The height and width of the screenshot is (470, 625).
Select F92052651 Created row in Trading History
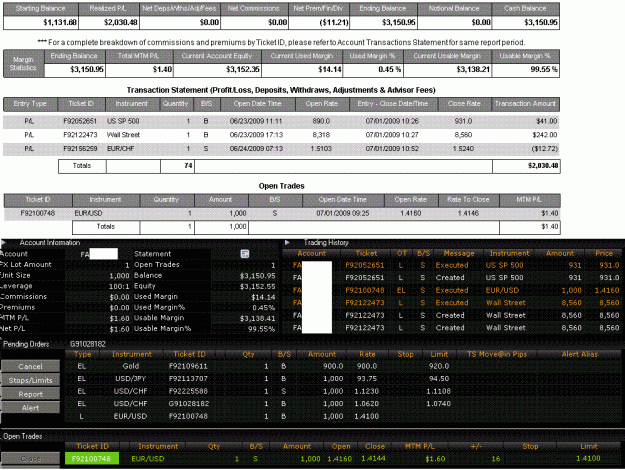point(452,277)
